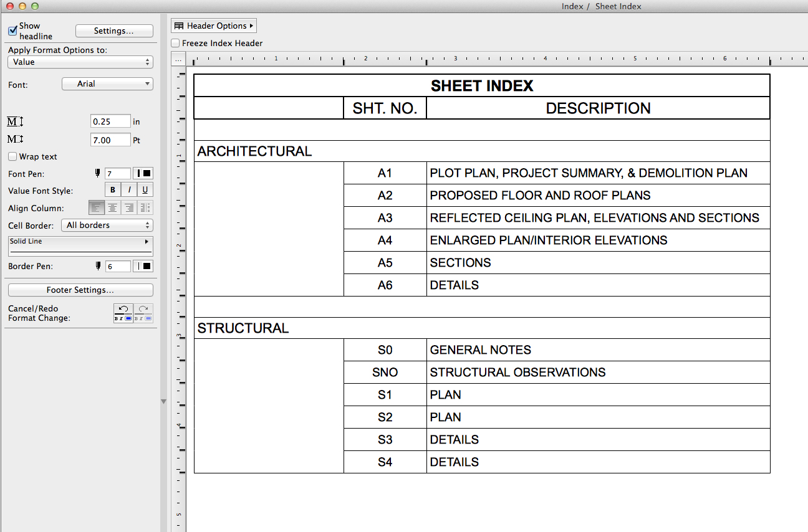Open the headline Settings dialog
808x532 pixels.
click(x=114, y=31)
